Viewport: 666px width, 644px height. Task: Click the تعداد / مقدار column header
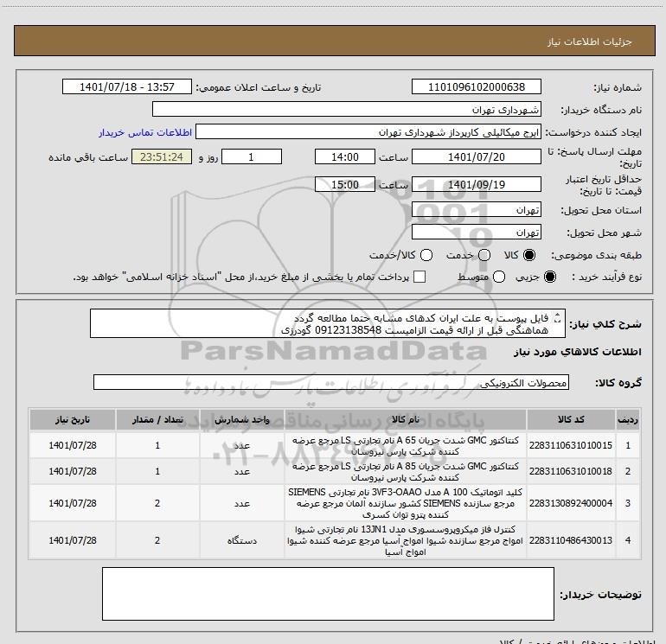pyautogui.click(x=157, y=419)
